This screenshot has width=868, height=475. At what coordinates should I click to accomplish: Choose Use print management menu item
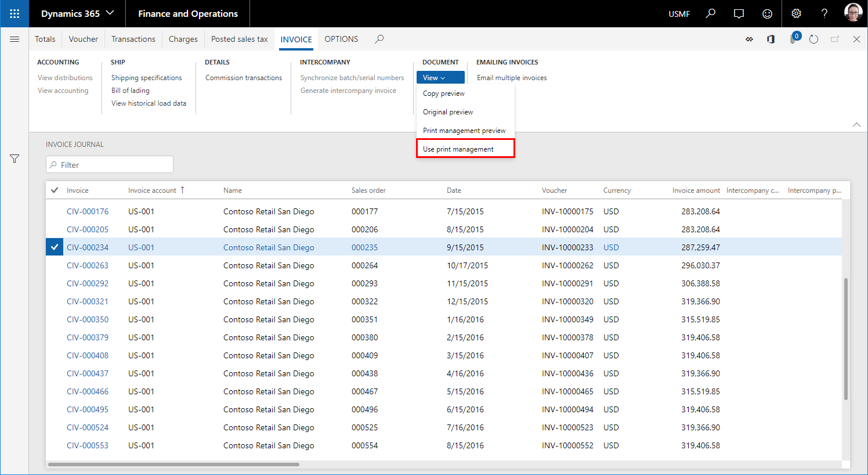click(x=465, y=149)
